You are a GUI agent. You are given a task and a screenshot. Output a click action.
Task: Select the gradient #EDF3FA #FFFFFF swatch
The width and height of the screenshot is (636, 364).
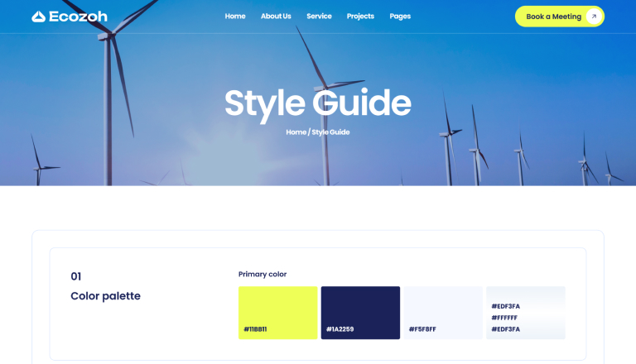pyautogui.click(x=526, y=313)
